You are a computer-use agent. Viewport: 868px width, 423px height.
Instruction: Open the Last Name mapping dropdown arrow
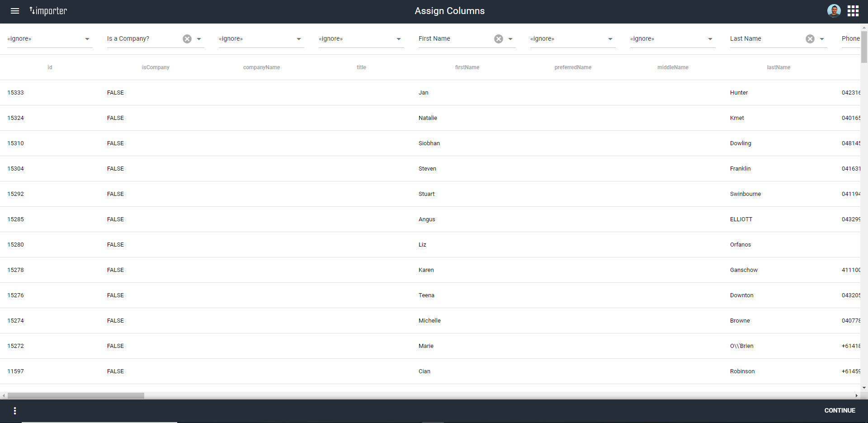[x=822, y=39]
